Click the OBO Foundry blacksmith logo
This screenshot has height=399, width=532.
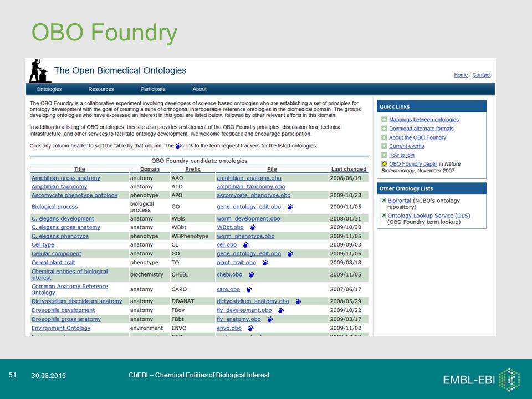pyautogui.click(x=40, y=70)
